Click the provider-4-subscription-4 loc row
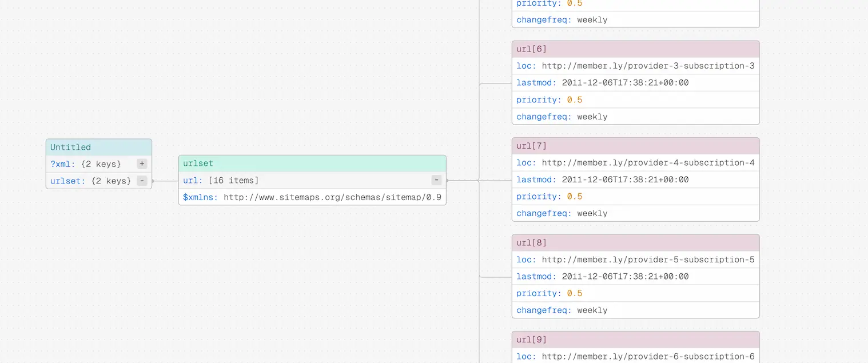This screenshot has width=868, height=363. pyautogui.click(x=635, y=162)
